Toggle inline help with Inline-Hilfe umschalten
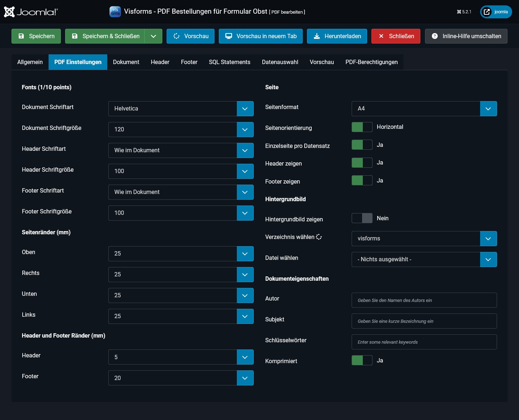This screenshot has height=420, width=519. (466, 36)
